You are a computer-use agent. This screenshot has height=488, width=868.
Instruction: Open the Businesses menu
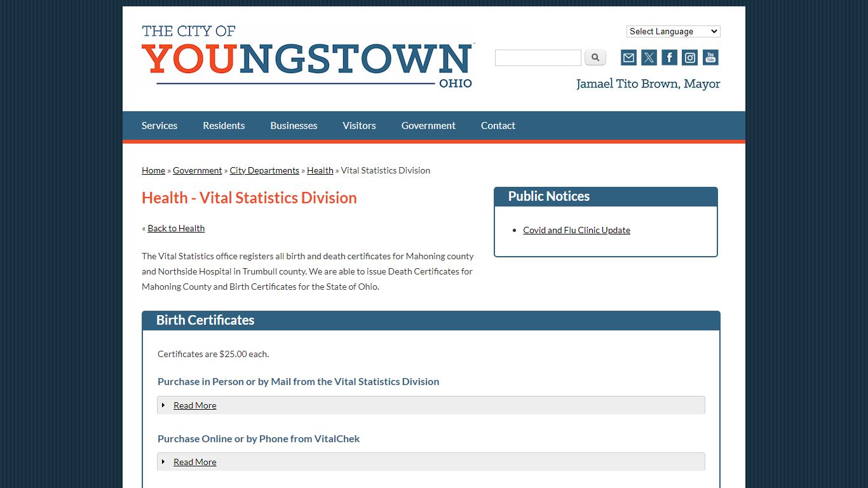click(294, 126)
